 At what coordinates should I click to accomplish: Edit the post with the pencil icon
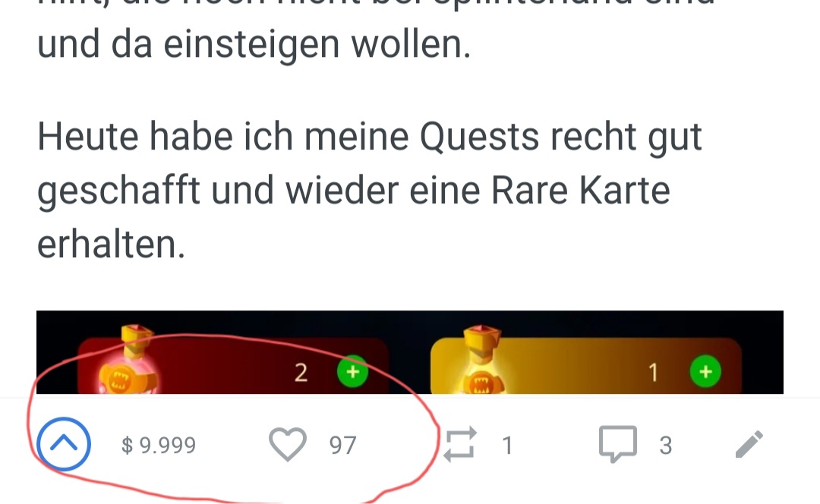[749, 444]
